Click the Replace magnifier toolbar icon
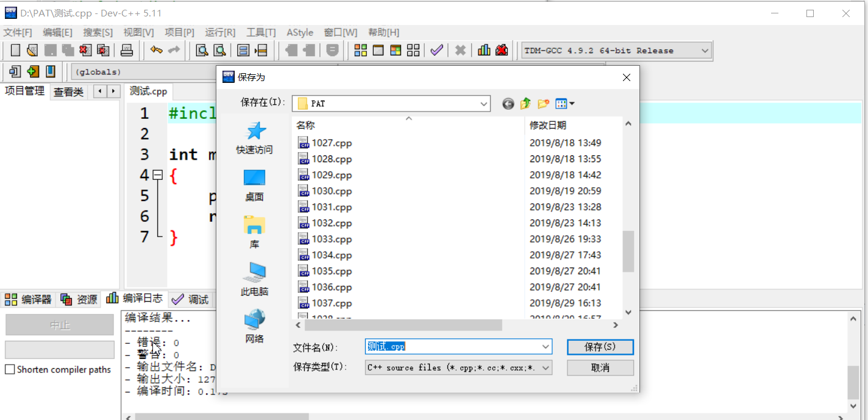Screen dimensions: 868x420 (x=219, y=50)
